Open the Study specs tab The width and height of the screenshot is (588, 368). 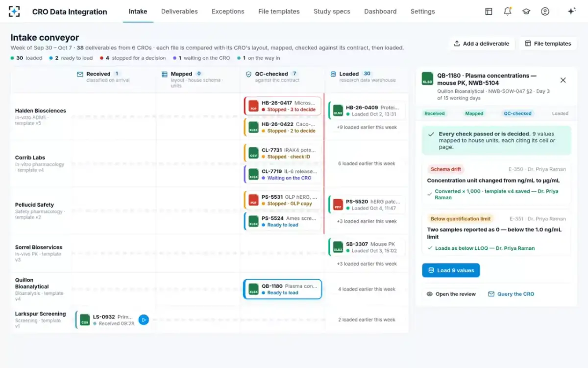pyautogui.click(x=332, y=11)
